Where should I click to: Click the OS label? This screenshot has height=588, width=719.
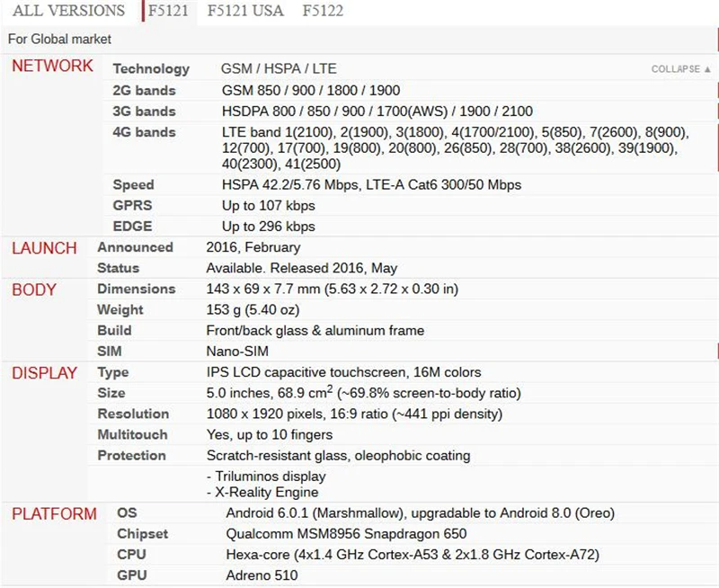pyautogui.click(x=127, y=512)
